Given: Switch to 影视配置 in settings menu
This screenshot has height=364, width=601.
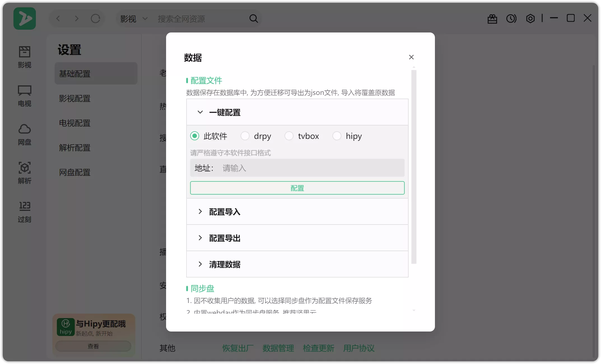Looking at the screenshot, I should (x=74, y=98).
